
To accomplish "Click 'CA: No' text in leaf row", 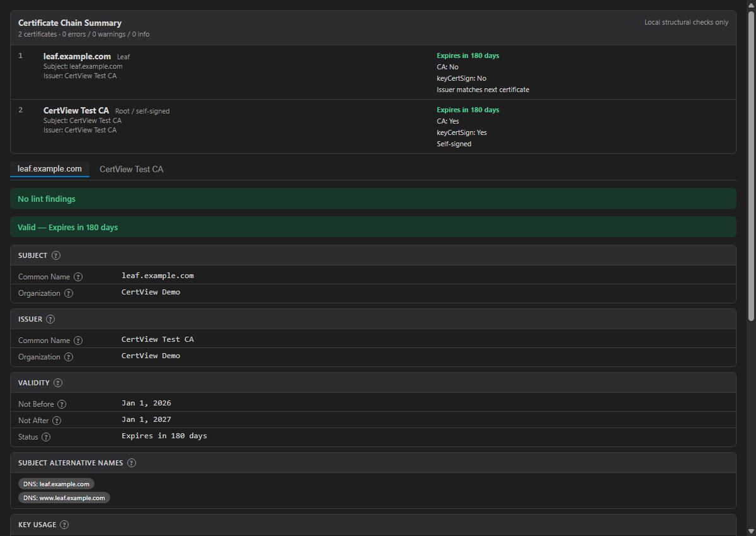I will click(x=447, y=67).
